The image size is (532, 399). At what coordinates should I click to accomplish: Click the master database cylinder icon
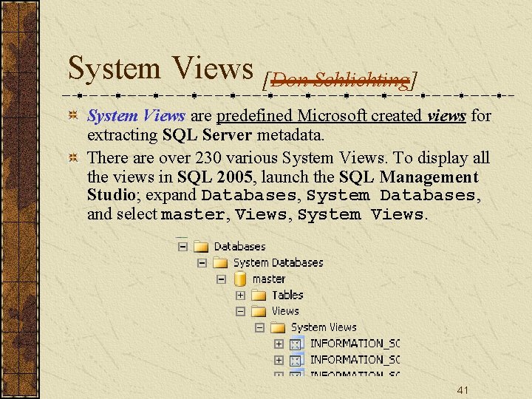tap(240, 279)
